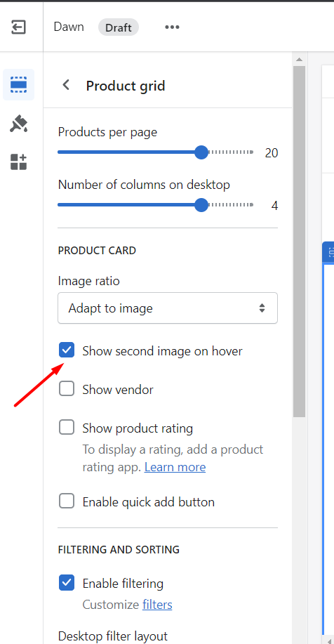Go back from Product grid

point(66,85)
